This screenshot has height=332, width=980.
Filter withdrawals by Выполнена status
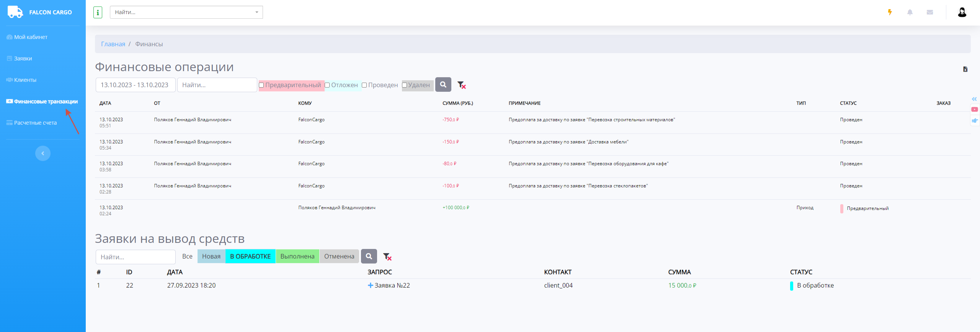coord(297,256)
